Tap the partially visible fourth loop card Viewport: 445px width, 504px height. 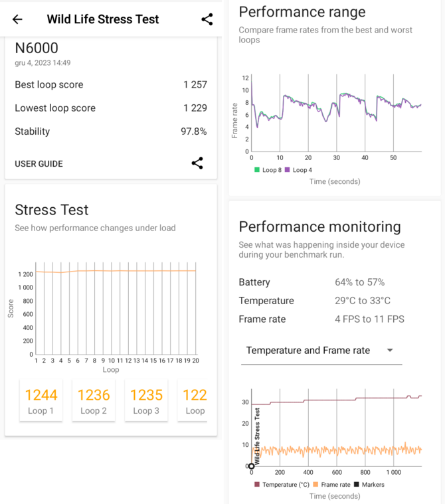[192, 400]
